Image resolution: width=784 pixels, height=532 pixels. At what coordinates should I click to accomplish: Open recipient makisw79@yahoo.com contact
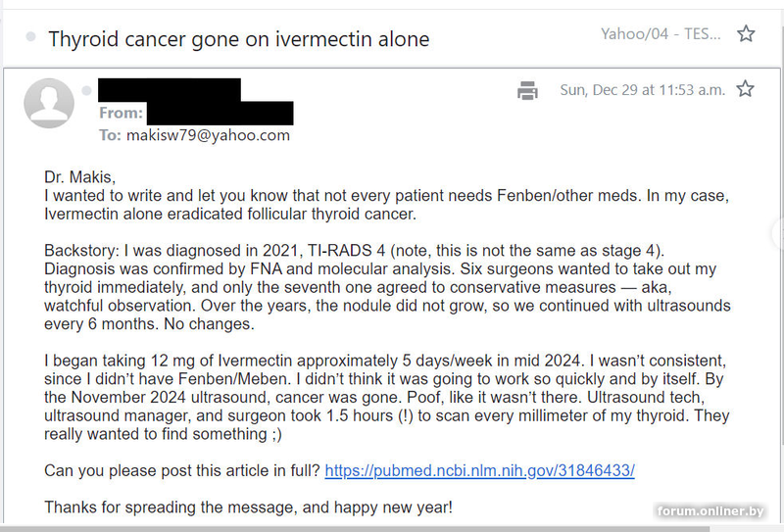pos(208,135)
